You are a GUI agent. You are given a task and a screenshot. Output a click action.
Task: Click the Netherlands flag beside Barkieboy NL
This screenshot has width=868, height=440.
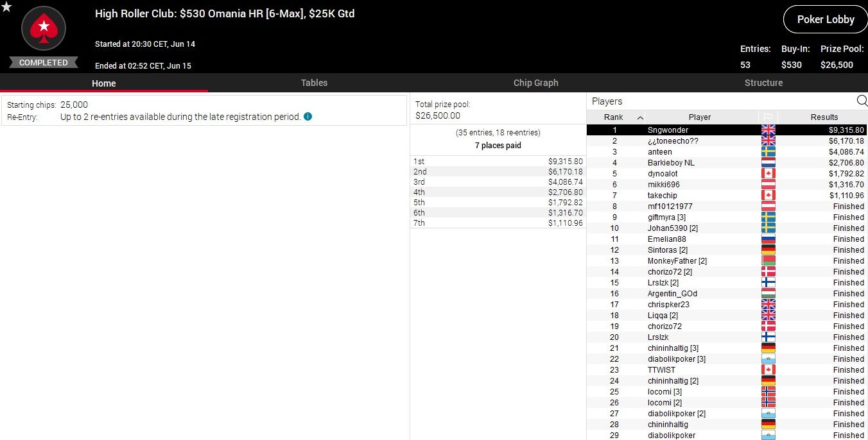pos(768,163)
